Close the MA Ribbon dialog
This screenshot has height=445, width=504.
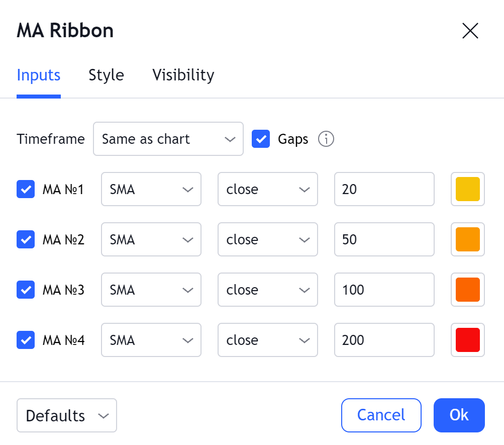[x=470, y=31]
